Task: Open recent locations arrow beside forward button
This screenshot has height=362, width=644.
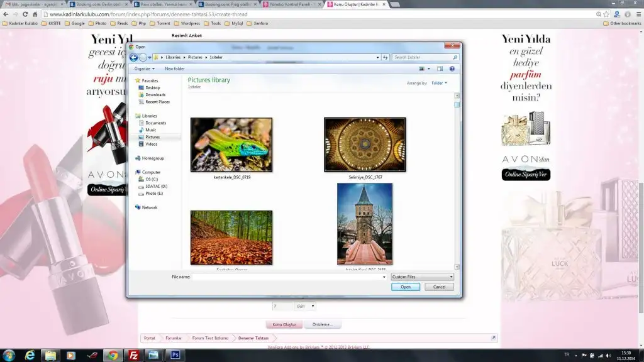Action: [150, 57]
